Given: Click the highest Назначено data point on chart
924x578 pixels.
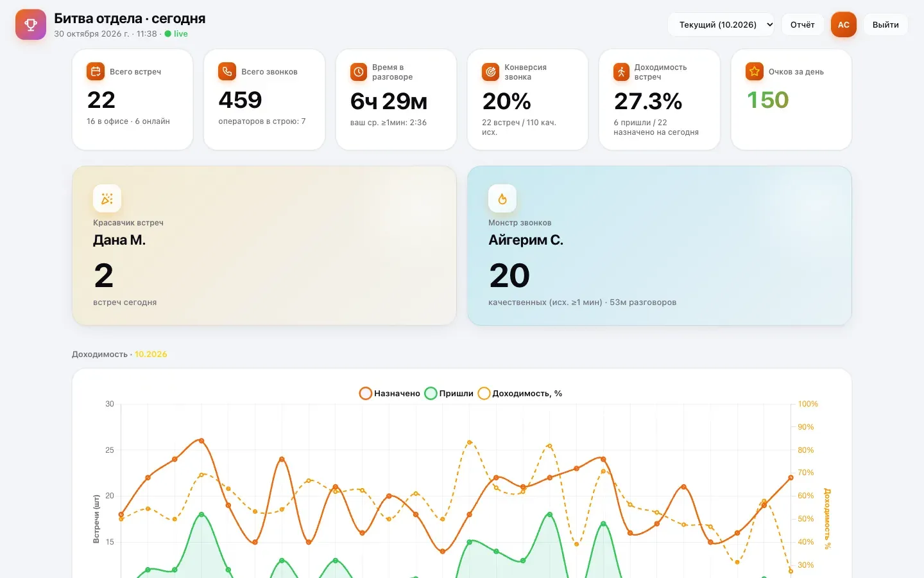Looking at the screenshot, I should coord(201,441).
